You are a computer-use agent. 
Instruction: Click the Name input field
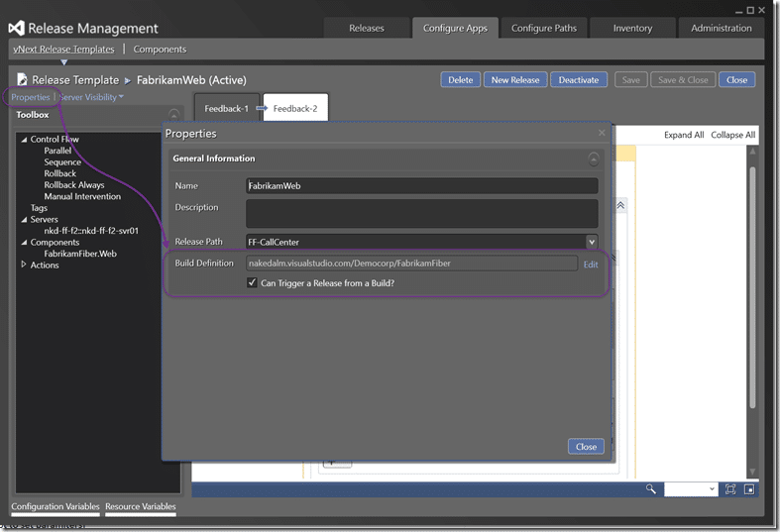click(x=422, y=185)
